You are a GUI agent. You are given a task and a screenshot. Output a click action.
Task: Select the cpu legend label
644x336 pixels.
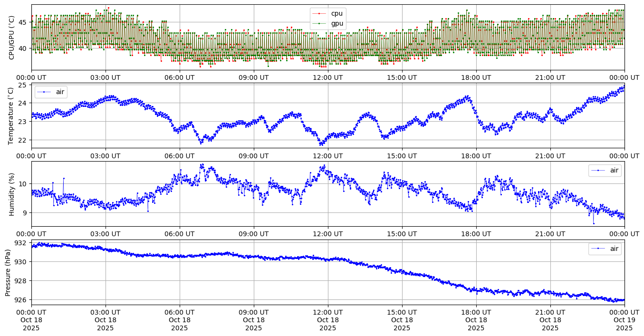336,13
